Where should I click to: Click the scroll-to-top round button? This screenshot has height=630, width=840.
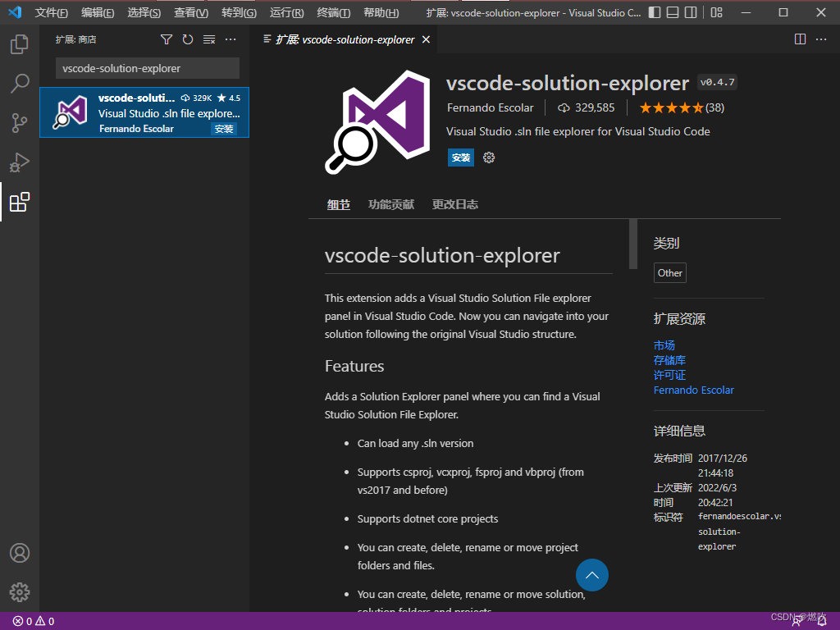(591, 575)
